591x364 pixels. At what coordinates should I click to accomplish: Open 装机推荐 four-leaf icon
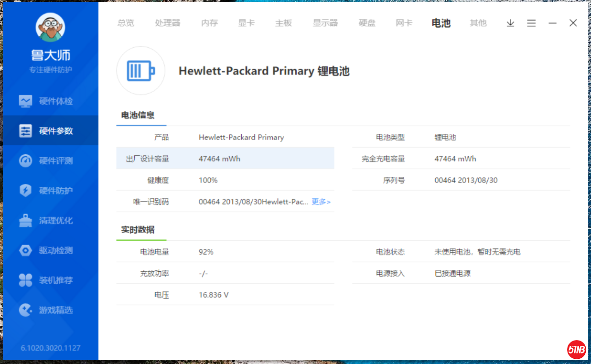click(x=25, y=280)
